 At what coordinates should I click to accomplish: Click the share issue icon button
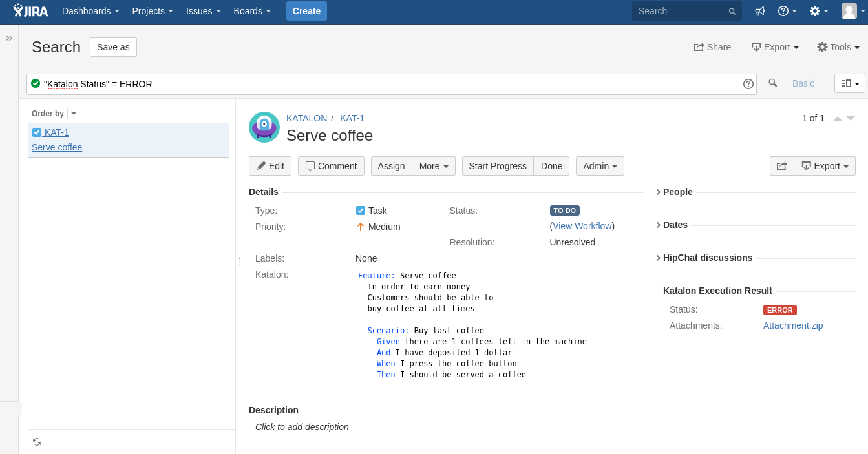coord(781,166)
